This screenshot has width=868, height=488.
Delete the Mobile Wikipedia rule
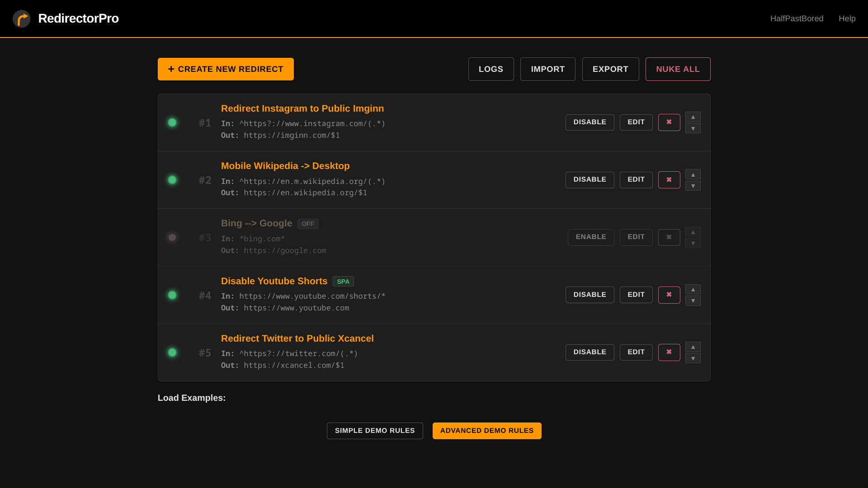coord(669,180)
